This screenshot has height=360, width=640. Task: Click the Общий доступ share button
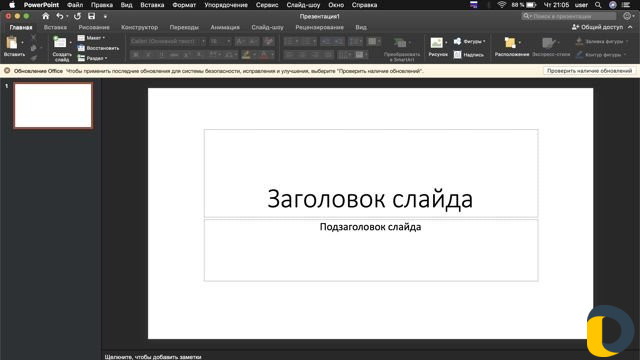pos(598,27)
